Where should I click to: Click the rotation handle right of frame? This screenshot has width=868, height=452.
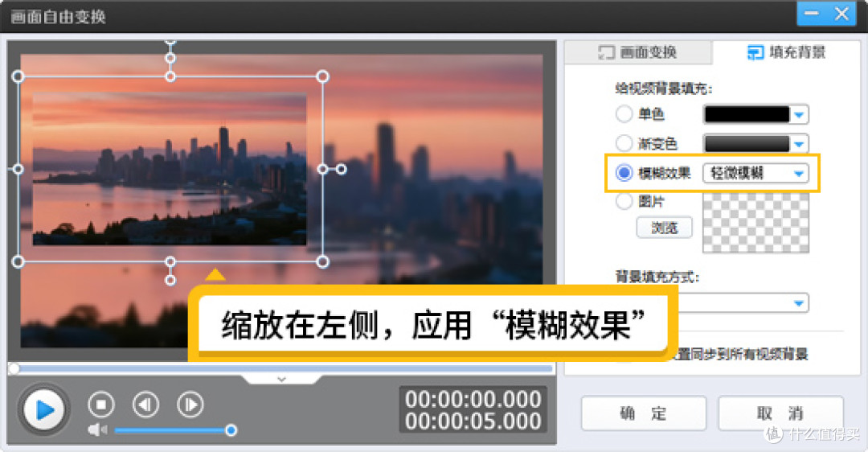(342, 169)
